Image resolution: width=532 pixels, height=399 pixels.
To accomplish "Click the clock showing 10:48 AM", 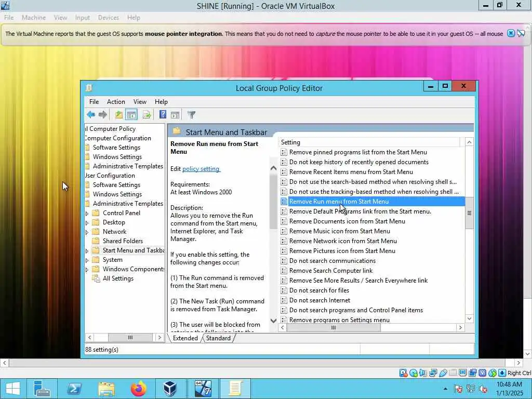I will coord(509,384).
